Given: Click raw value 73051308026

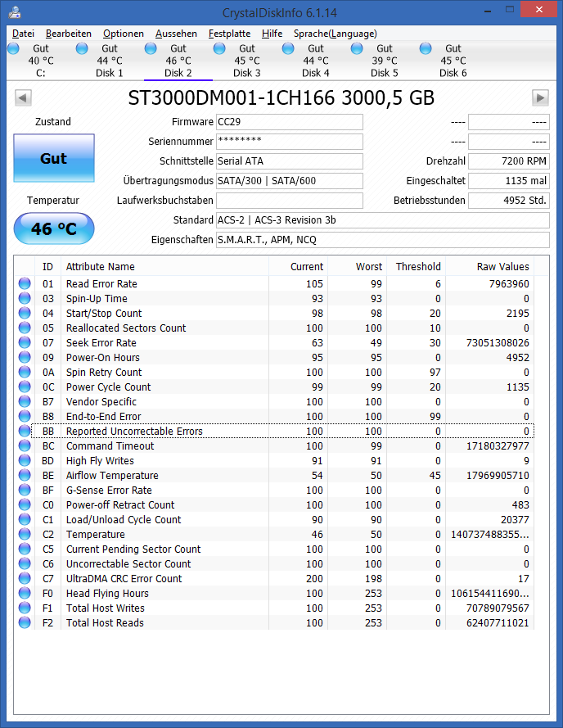Looking at the screenshot, I should click(498, 342).
